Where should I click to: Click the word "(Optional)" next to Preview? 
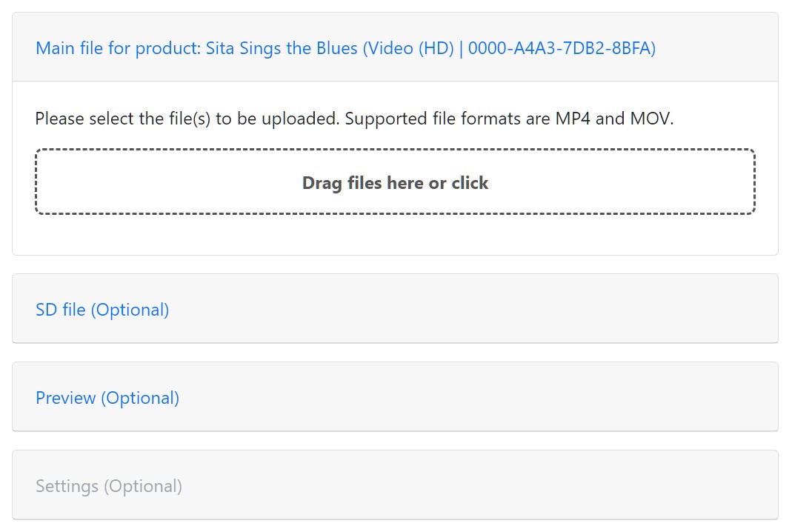pyautogui.click(x=141, y=398)
